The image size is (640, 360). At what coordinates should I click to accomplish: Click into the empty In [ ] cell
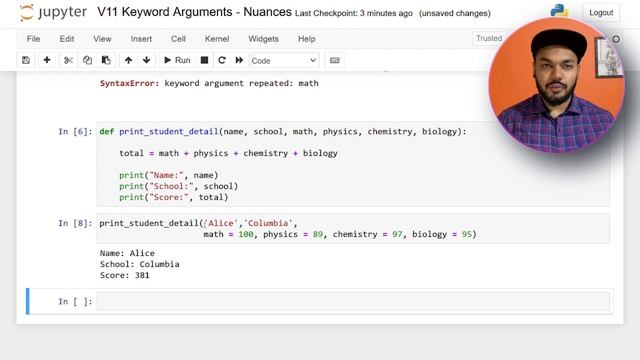click(353, 302)
